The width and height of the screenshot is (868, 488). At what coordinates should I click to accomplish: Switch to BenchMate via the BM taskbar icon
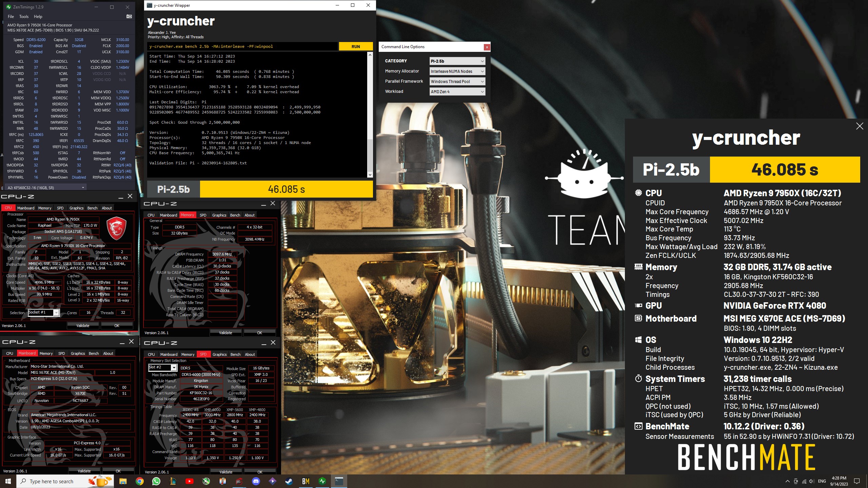tap(305, 481)
